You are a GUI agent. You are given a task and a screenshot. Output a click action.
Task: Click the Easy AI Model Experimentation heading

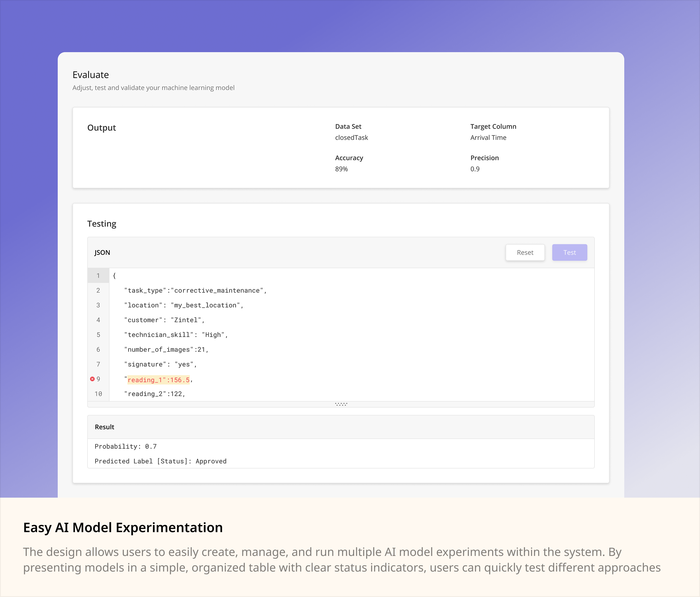click(123, 528)
